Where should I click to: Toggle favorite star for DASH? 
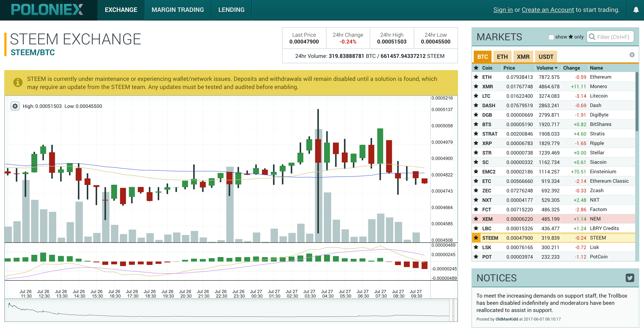pyautogui.click(x=476, y=105)
